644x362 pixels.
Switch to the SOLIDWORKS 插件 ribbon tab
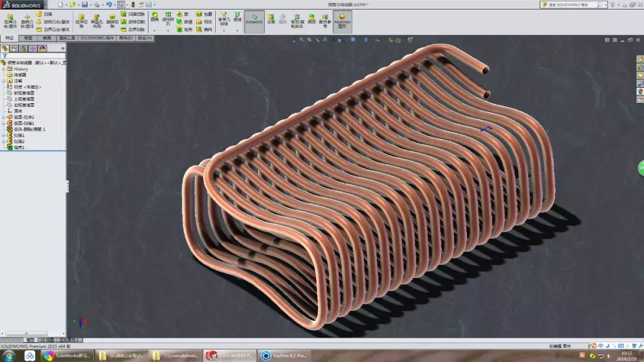[x=97, y=38]
